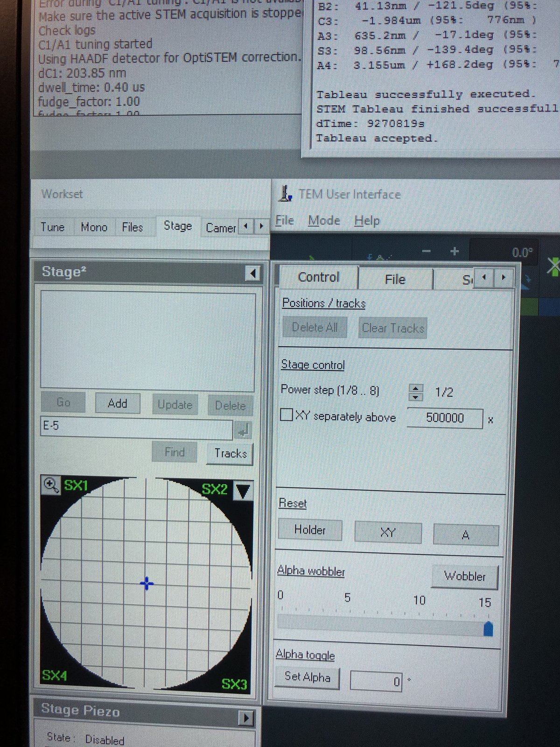Click the 'Tableau accepted.' log line
Image resolution: width=560 pixels, height=747 pixels.
click(377, 138)
